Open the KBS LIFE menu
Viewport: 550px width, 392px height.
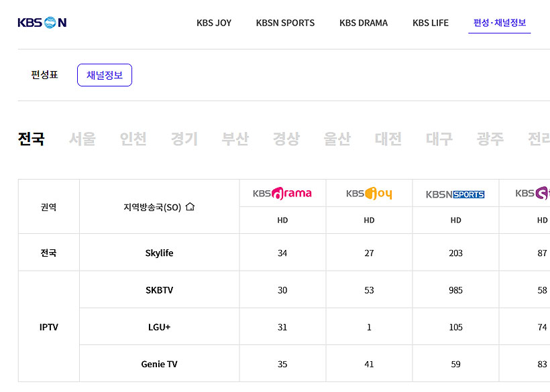point(431,23)
